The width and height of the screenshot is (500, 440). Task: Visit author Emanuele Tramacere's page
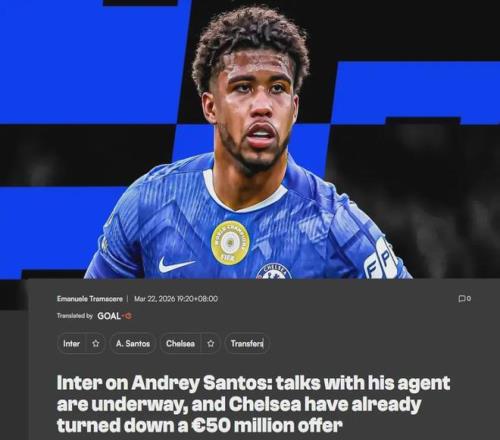point(90,299)
